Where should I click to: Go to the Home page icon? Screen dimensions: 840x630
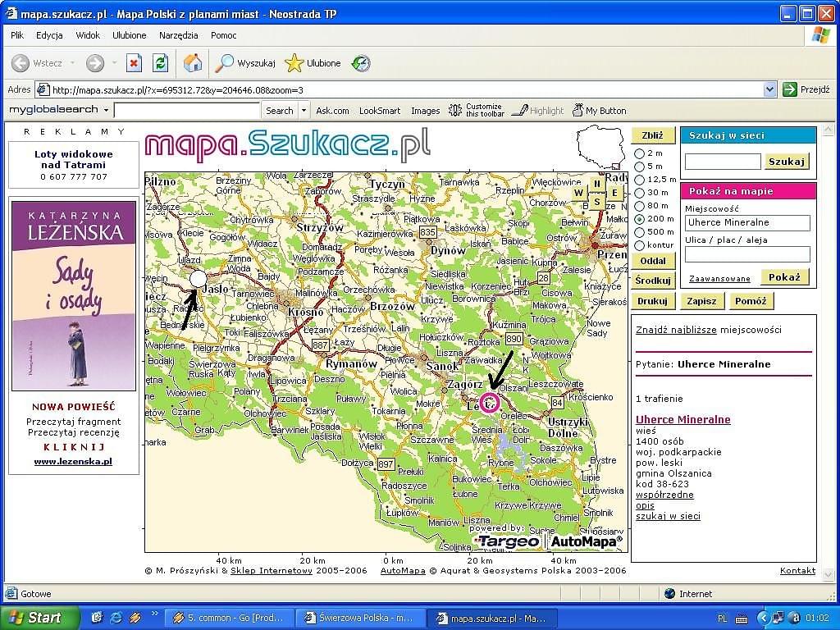pos(193,63)
